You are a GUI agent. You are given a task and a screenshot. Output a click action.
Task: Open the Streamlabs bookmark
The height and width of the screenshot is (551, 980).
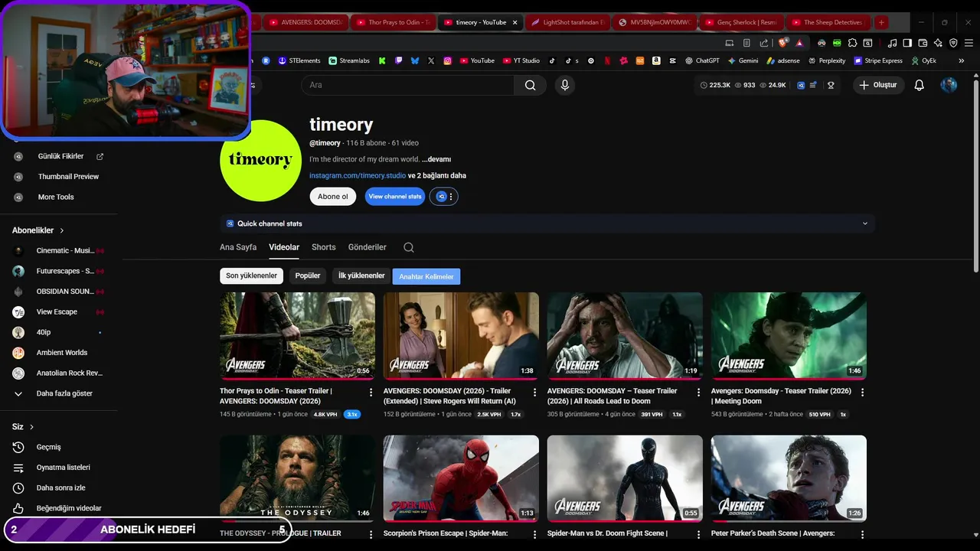coord(349,60)
